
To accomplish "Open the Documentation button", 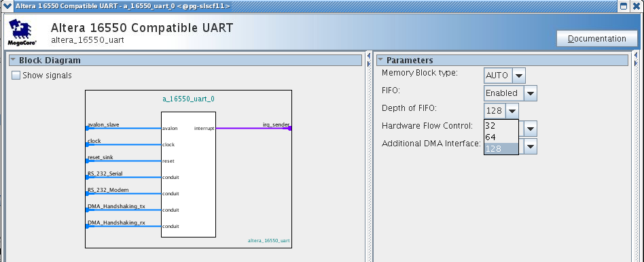I will 596,39.
